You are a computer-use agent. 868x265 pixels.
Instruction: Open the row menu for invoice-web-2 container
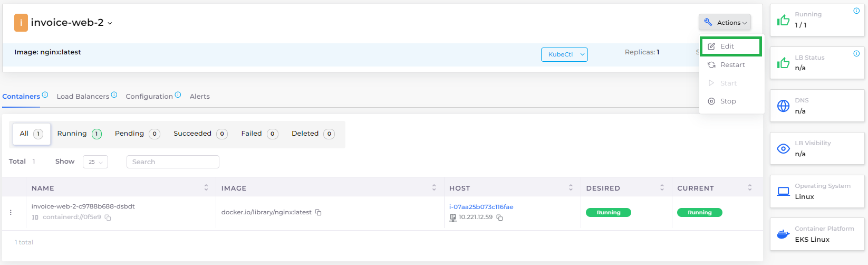[x=11, y=212]
